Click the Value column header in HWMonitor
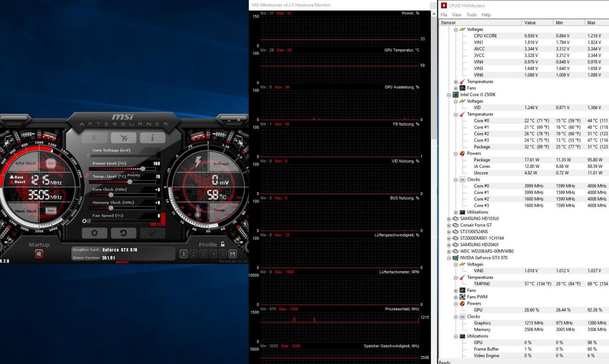Viewport: 609px width, 364px height. point(537,23)
